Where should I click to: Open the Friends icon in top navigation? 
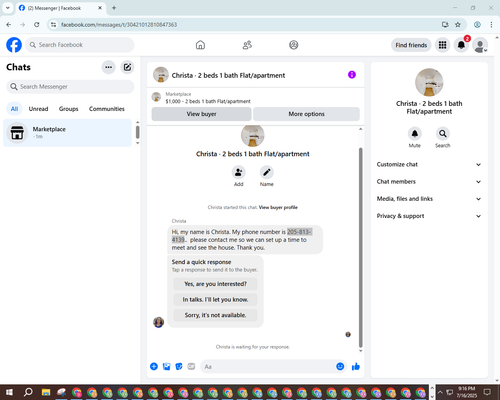247,45
